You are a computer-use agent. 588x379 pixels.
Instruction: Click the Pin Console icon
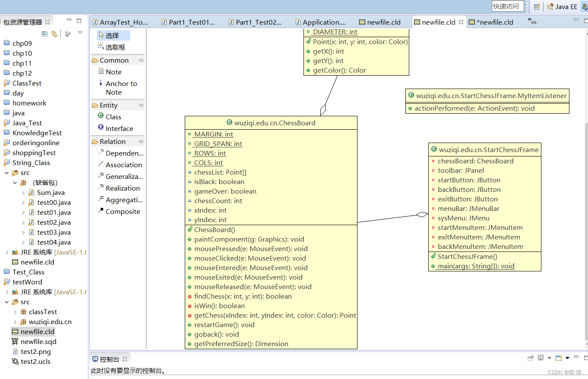pos(531,358)
